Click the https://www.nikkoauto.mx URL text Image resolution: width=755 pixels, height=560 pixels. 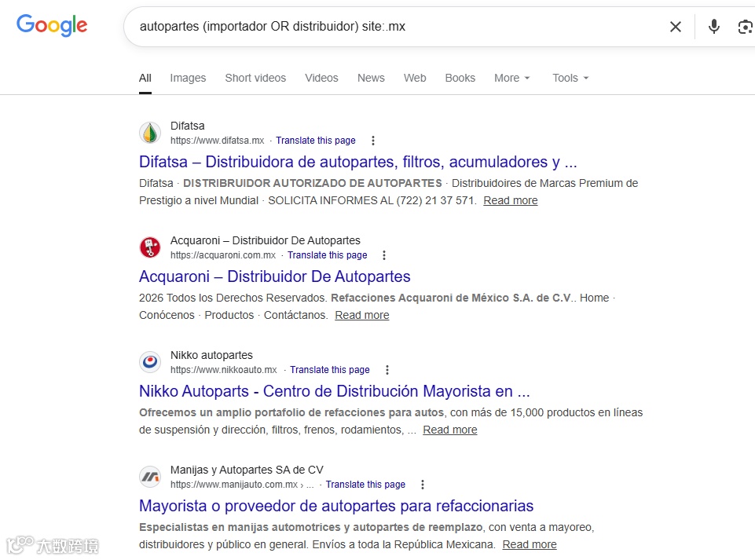tap(223, 370)
